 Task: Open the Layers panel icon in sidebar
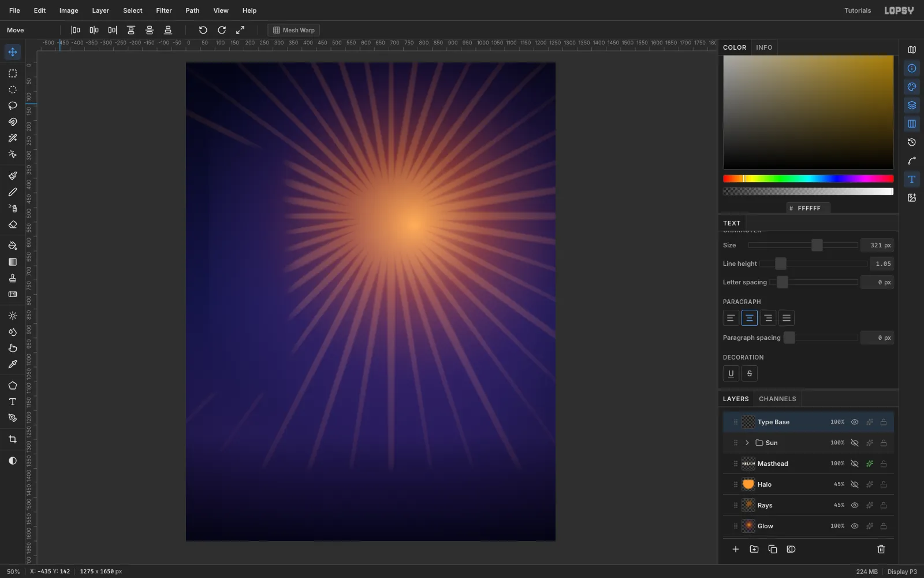pos(912,105)
